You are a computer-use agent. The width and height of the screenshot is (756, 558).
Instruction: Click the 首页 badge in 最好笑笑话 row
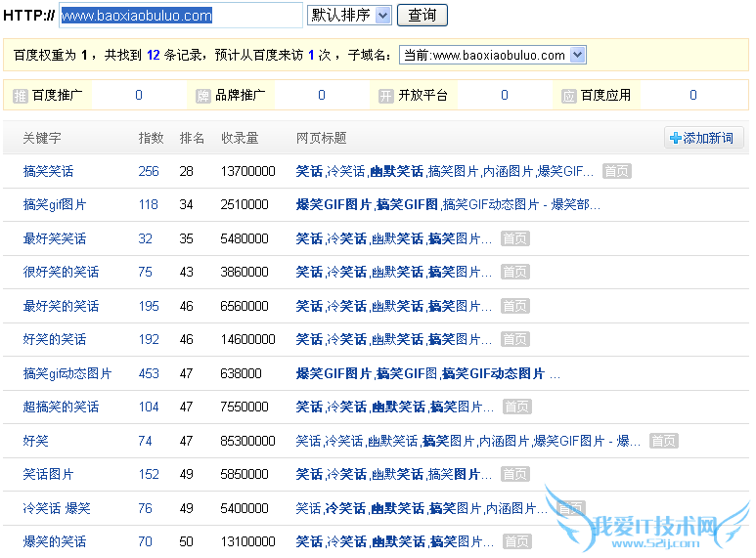515,238
